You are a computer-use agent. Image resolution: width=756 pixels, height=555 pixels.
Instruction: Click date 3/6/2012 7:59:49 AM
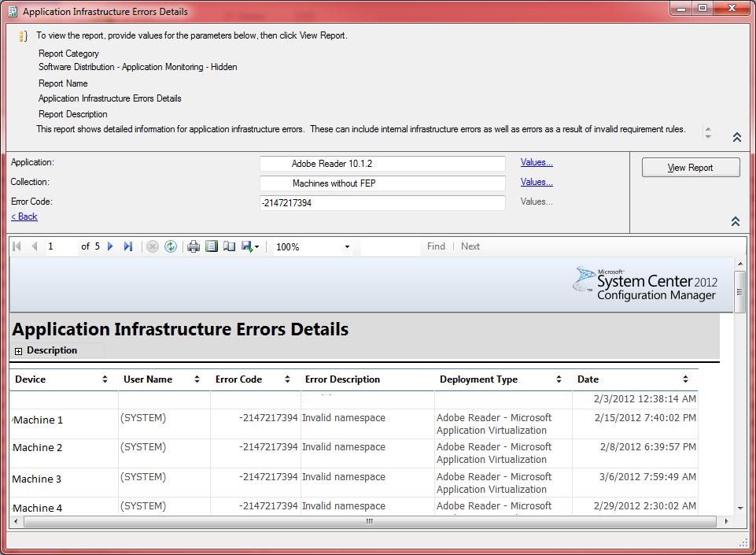pyautogui.click(x=647, y=477)
